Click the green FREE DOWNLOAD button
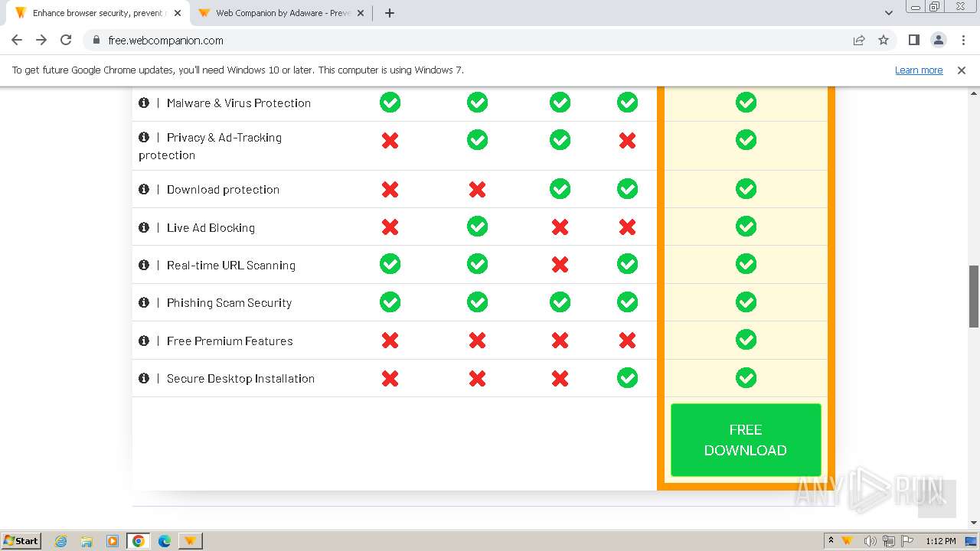980x551 pixels. pos(746,440)
